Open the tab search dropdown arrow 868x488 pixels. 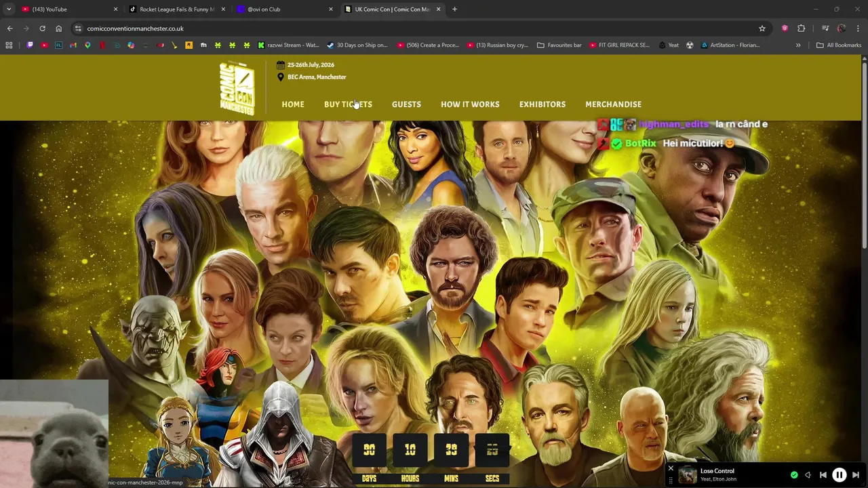click(9, 9)
